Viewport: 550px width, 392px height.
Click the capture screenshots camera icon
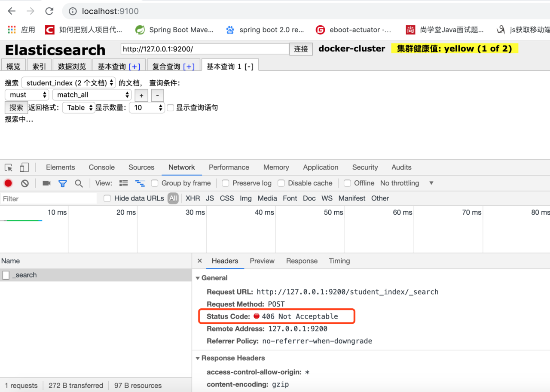point(46,183)
